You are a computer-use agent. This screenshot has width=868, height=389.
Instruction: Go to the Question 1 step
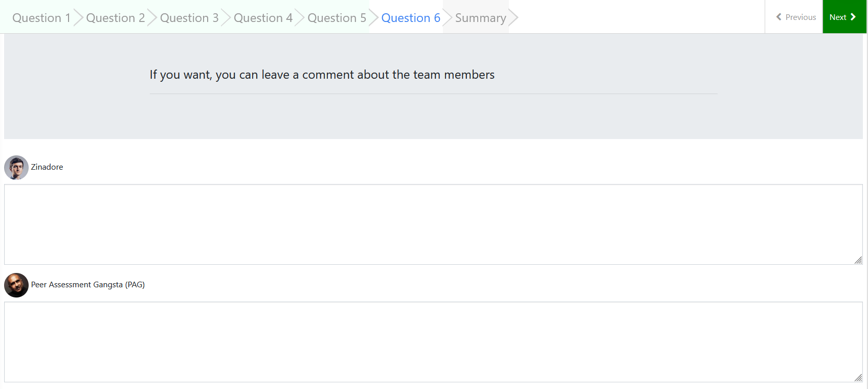point(41,18)
